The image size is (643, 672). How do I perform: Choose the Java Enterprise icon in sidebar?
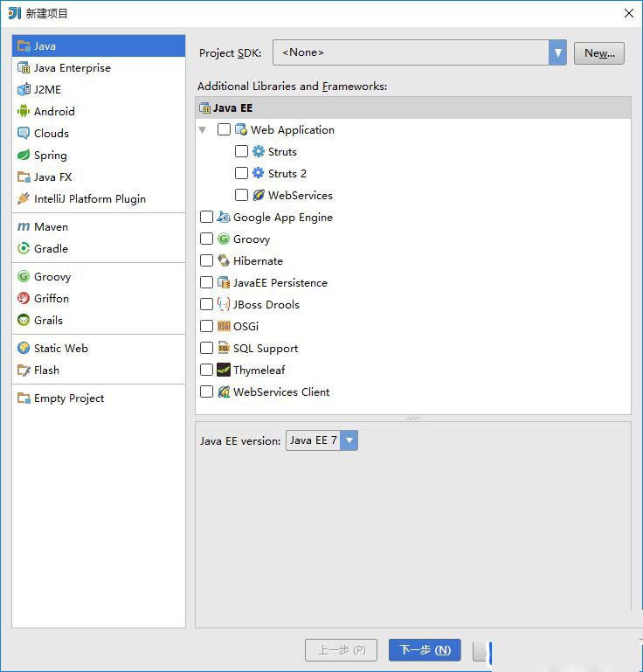coord(24,67)
